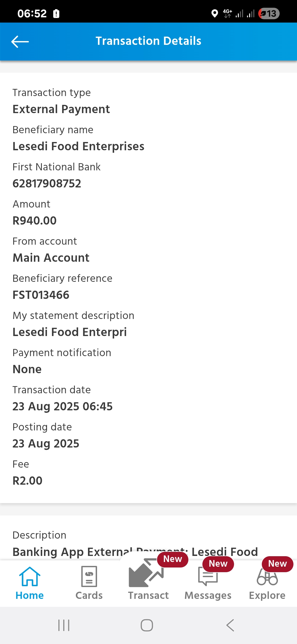
Task: Open the Cards icon
Action: coord(89,576)
